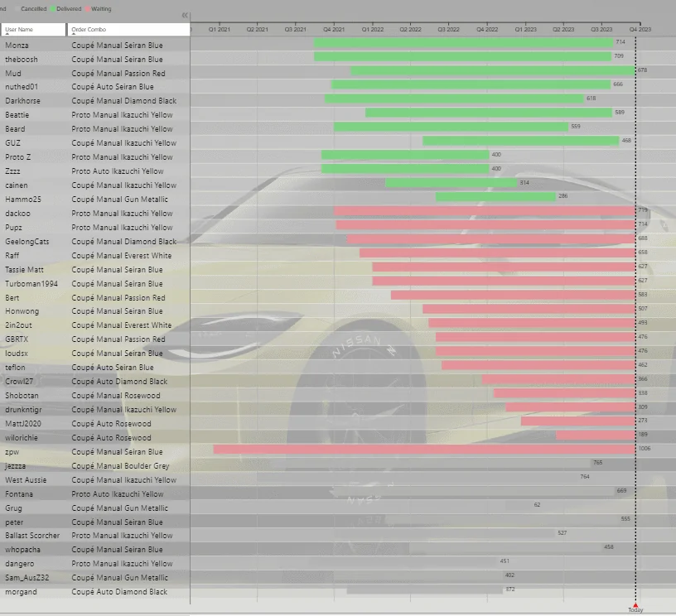676x616 pixels.
Task: Click the sort arrow under User Name
Action: [x=7, y=33]
